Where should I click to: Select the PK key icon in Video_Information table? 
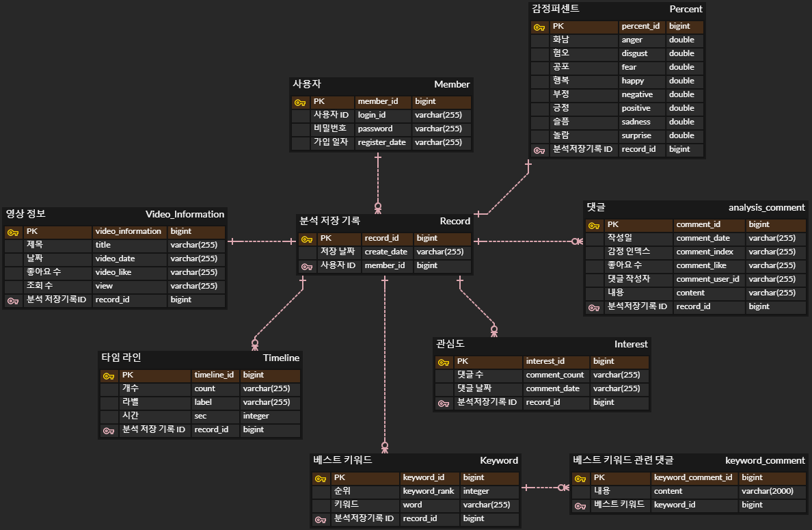[12, 231]
